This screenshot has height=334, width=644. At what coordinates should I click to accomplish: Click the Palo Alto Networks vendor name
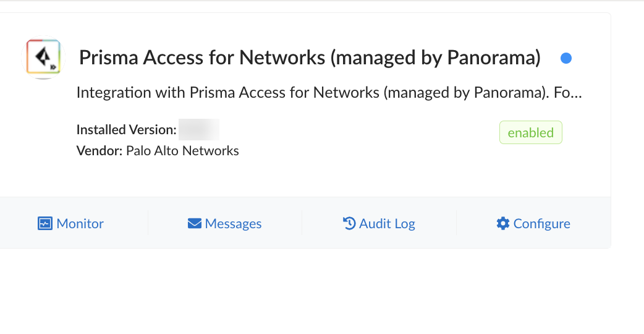pyautogui.click(x=182, y=151)
